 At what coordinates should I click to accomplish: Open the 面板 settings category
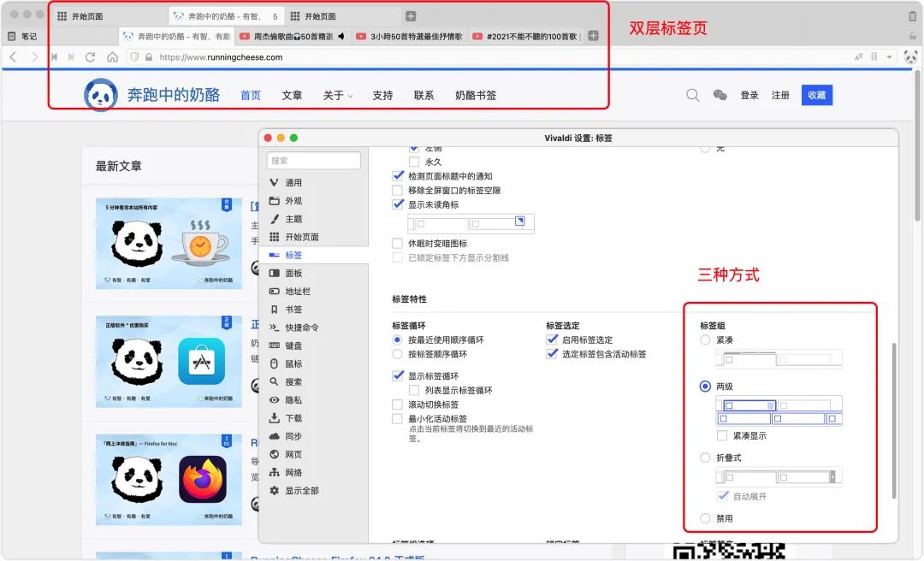coord(293,274)
